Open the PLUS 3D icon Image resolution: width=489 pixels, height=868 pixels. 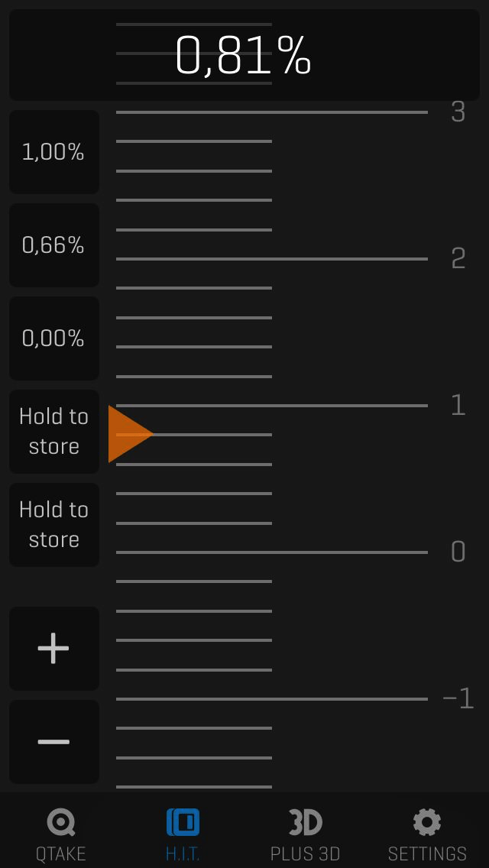(305, 822)
